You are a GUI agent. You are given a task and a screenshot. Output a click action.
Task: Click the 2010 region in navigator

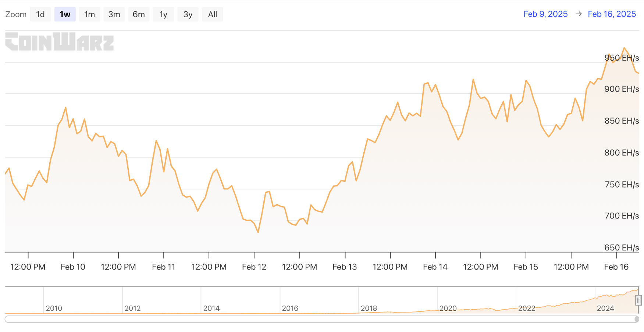54,308
